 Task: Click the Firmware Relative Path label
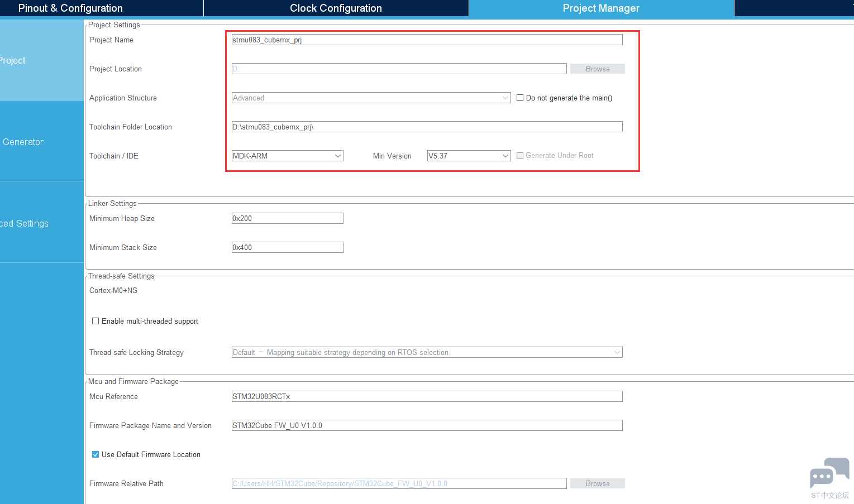tap(126, 483)
